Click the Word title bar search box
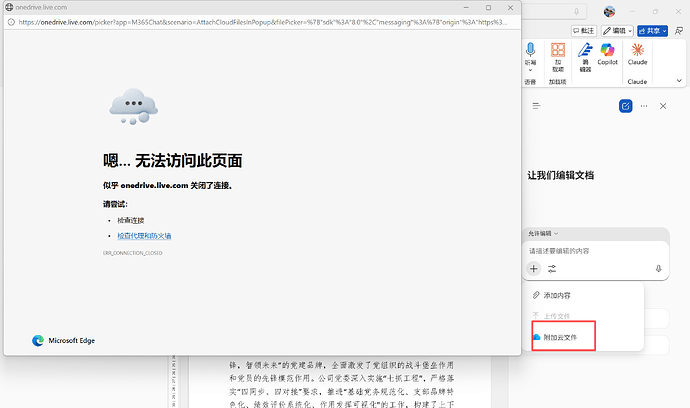 552,12
